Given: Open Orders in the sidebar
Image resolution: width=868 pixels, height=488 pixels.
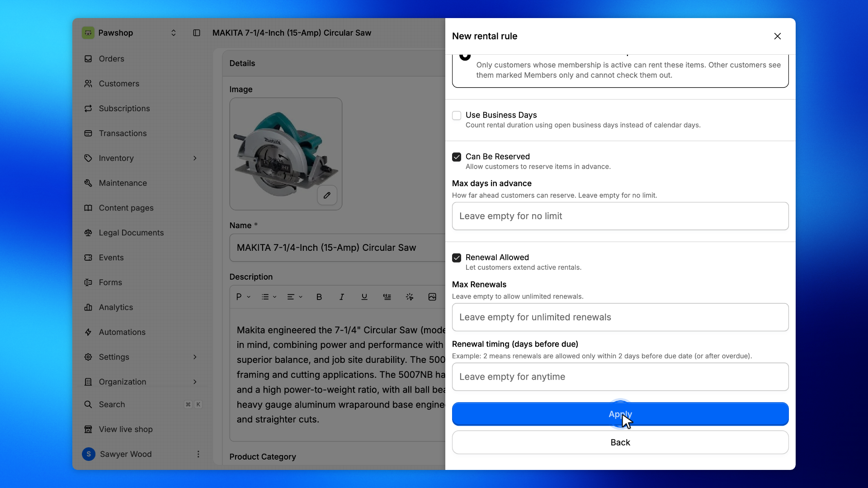Looking at the screenshot, I should coord(143,59).
